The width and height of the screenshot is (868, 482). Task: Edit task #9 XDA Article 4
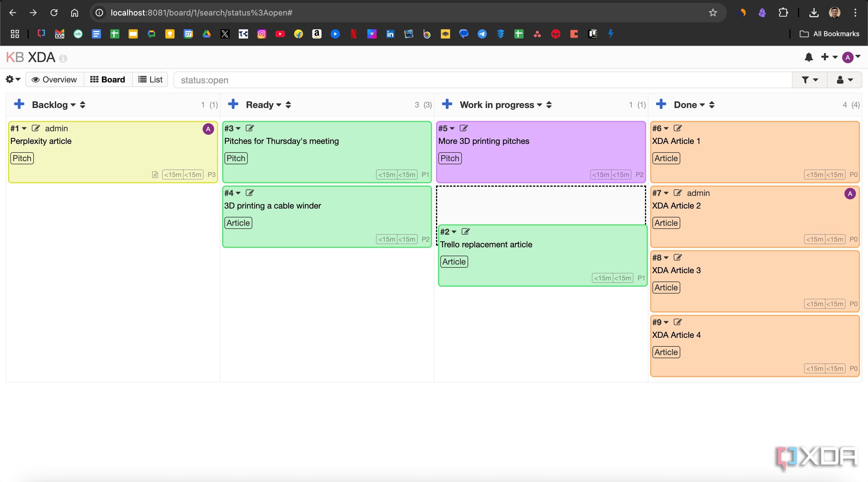click(678, 322)
